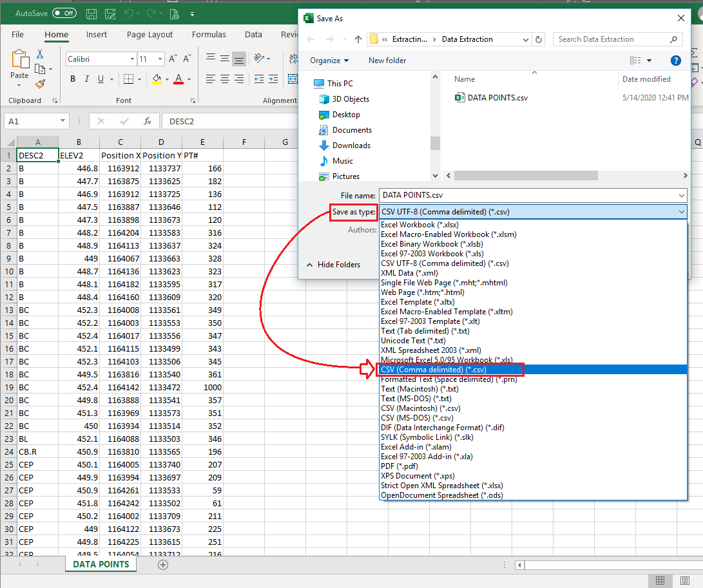Choose CSV (Comma delimited) (*.csv) file type
The image size is (703, 588).
pos(433,370)
